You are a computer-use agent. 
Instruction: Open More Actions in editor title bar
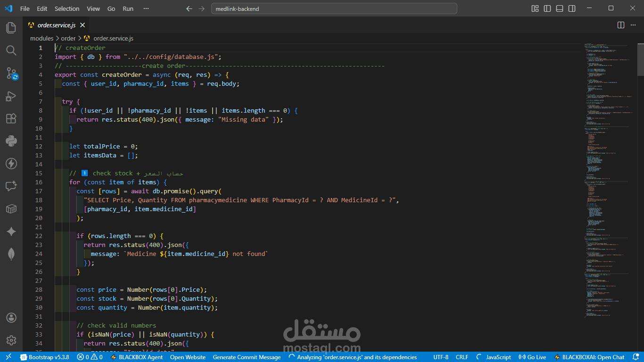point(633,25)
